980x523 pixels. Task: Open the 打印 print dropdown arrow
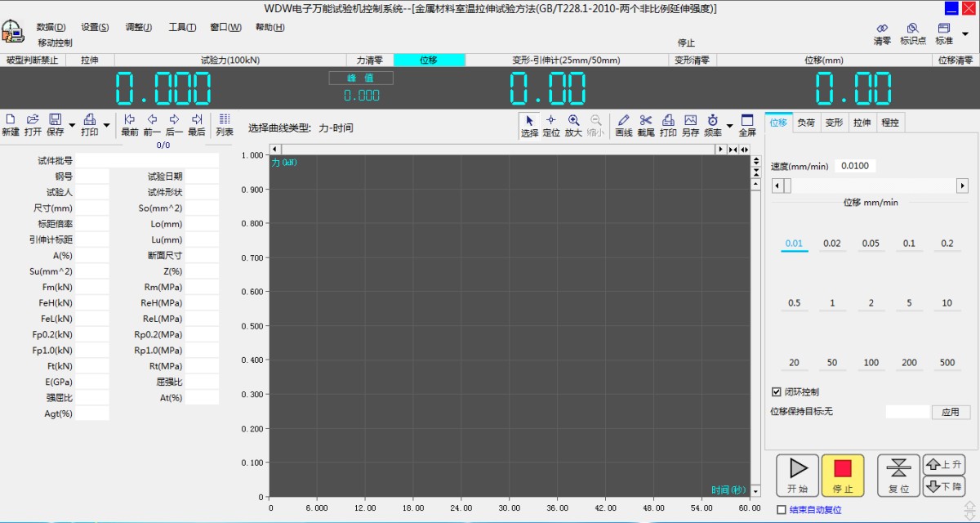[106, 124]
